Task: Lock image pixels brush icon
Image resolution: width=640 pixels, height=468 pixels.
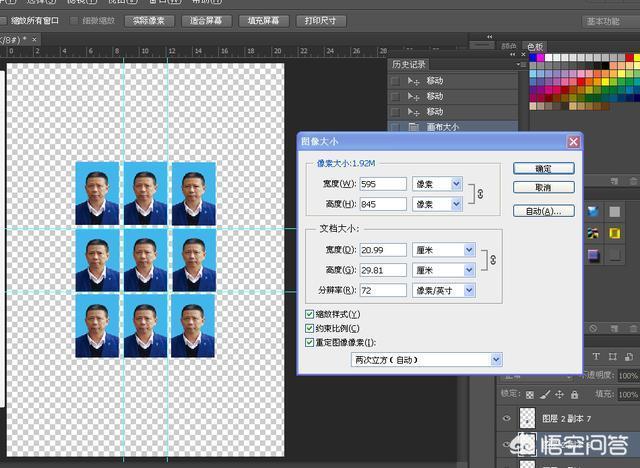Action: pos(544,395)
